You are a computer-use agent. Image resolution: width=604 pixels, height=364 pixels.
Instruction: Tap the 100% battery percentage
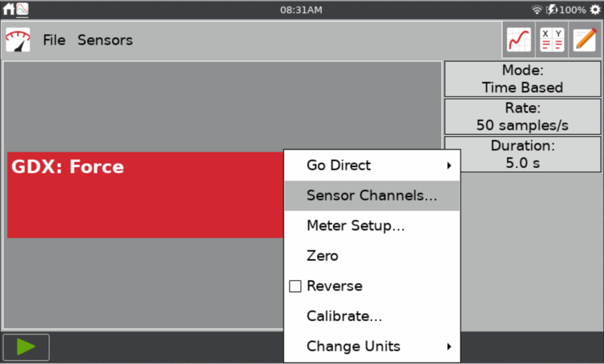point(573,9)
